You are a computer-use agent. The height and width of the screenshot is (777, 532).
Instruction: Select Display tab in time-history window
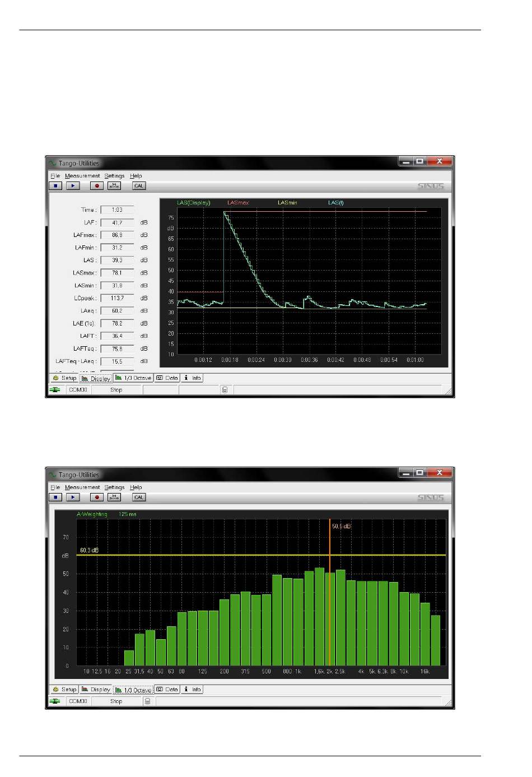(x=96, y=379)
